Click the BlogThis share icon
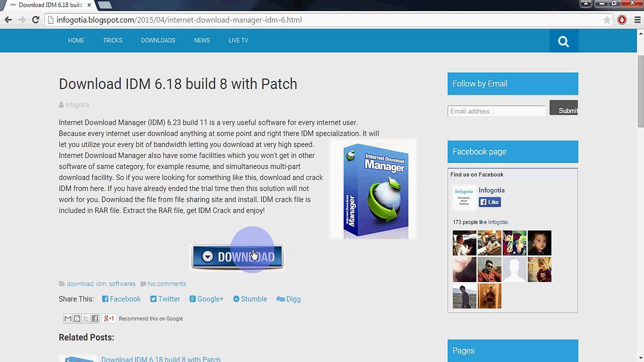644x362 pixels. [x=77, y=318]
